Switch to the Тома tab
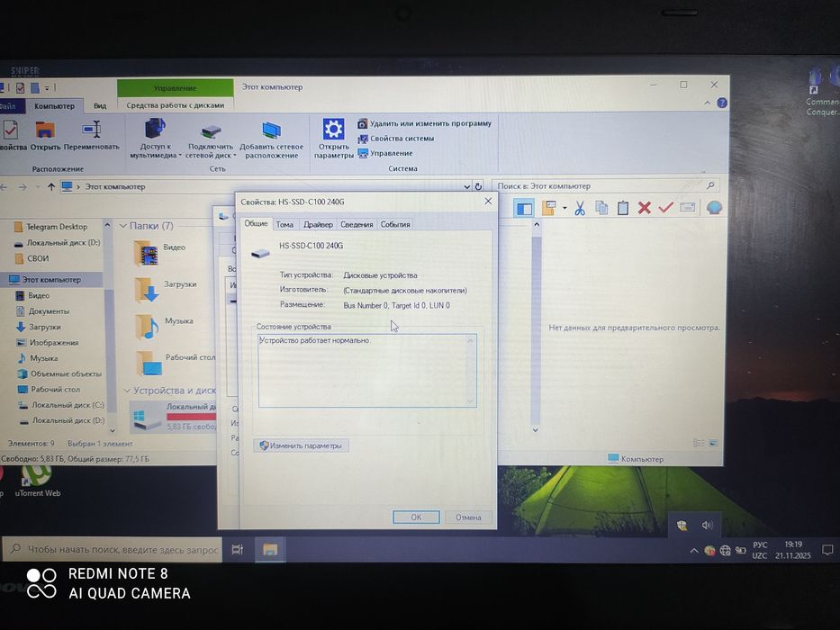Image resolution: width=840 pixels, height=630 pixels. pos(285,224)
